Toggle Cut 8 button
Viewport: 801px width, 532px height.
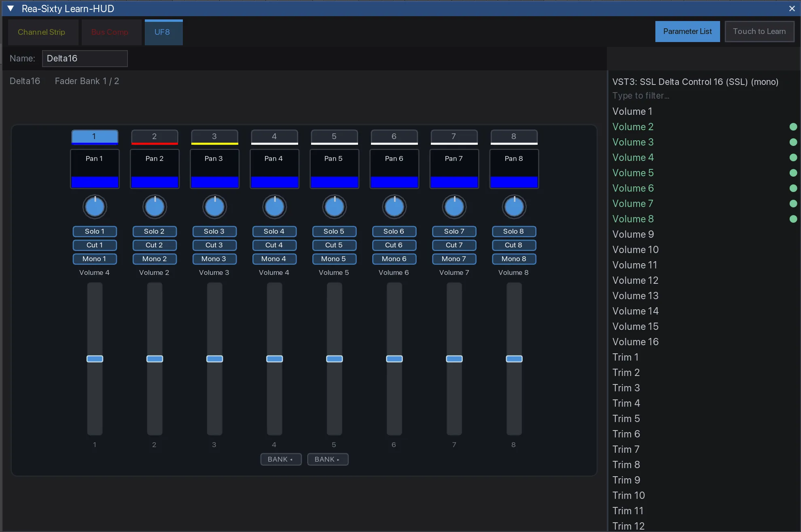tap(514, 245)
